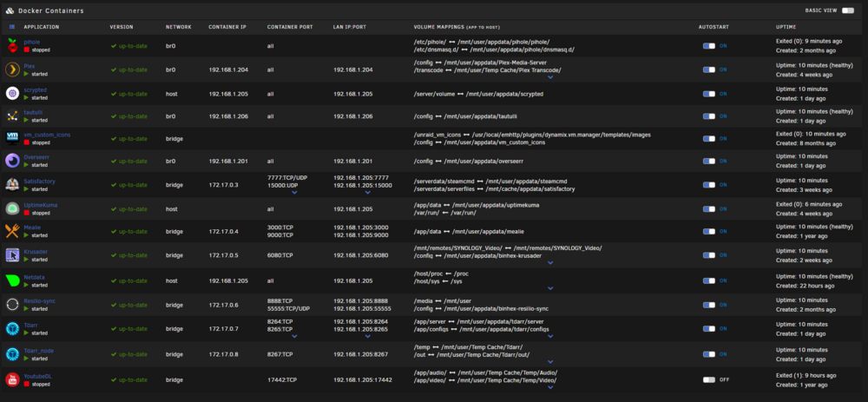Click the tautulli container name link

tap(33, 112)
